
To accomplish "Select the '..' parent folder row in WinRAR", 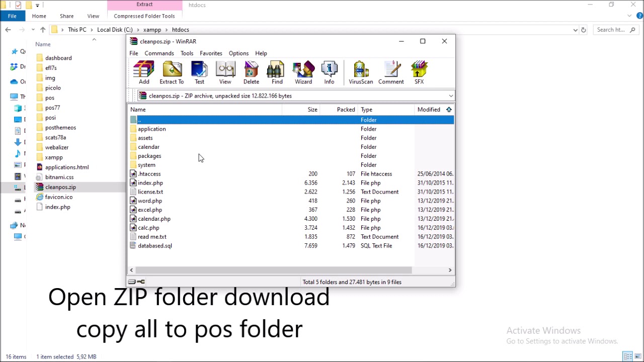I will click(291, 120).
